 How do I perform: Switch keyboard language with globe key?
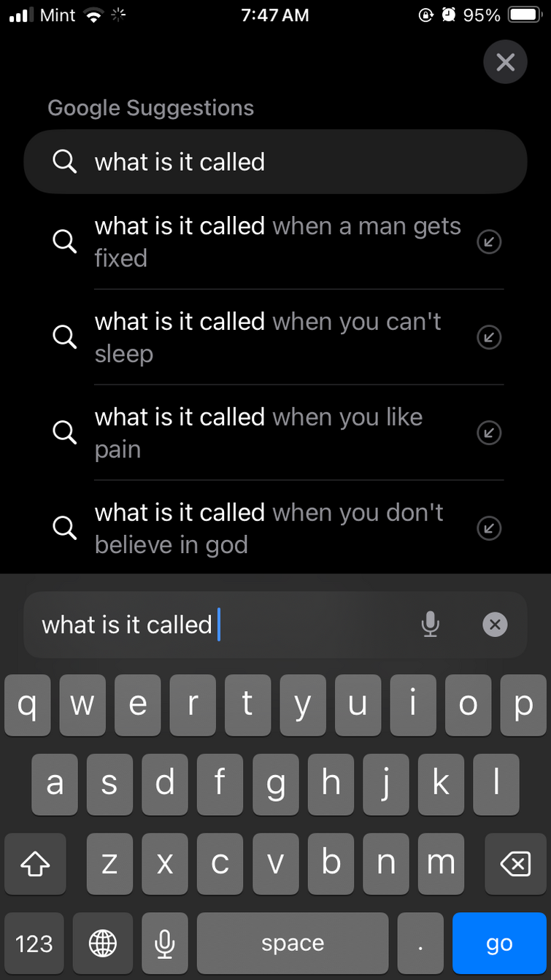pos(103,943)
